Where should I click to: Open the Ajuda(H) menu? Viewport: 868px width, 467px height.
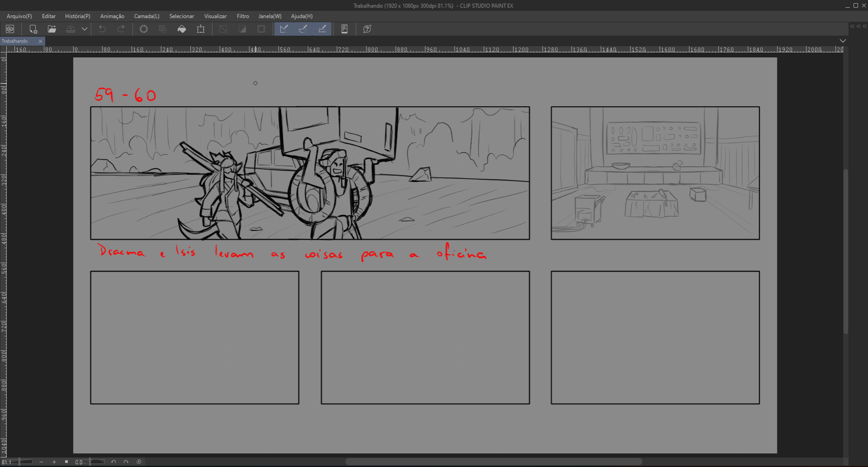302,16
